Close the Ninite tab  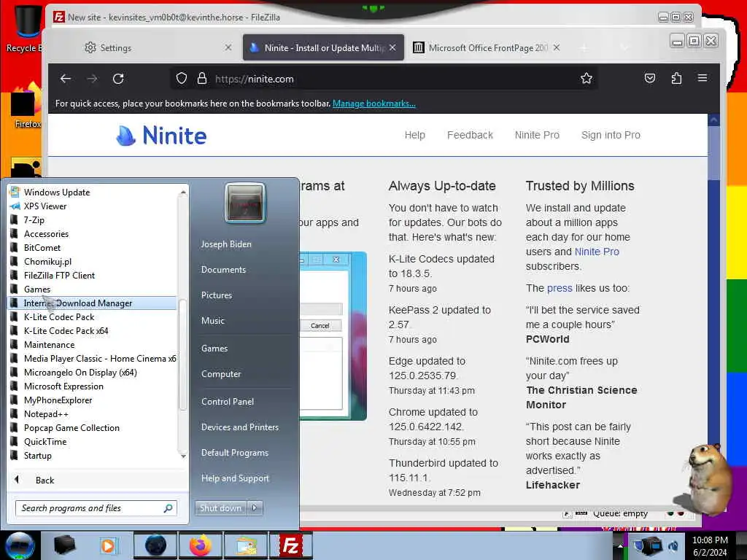pyautogui.click(x=392, y=47)
